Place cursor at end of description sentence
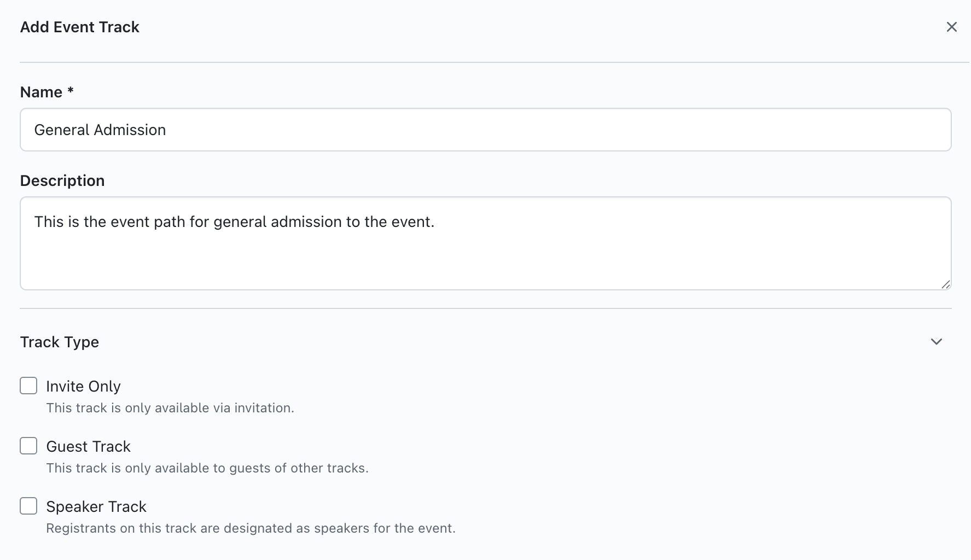Screen dimensions: 971x560 click(x=435, y=221)
